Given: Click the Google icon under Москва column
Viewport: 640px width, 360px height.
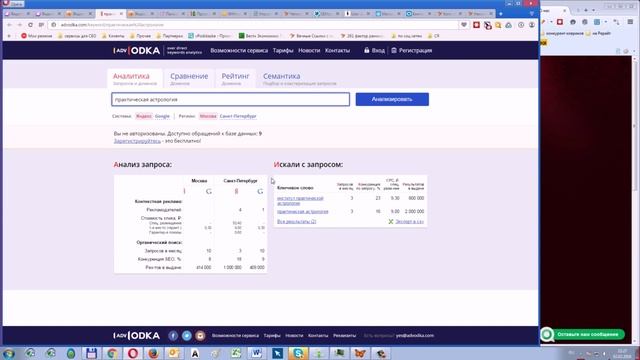Looking at the screenshot, I should pyautogui.click(x=209, y=191).
